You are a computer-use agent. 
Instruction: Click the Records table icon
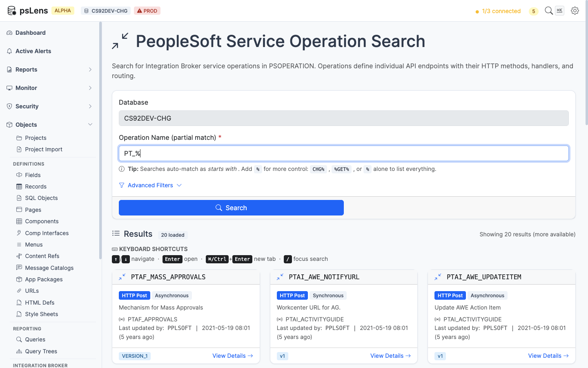(x=19, y=186)
